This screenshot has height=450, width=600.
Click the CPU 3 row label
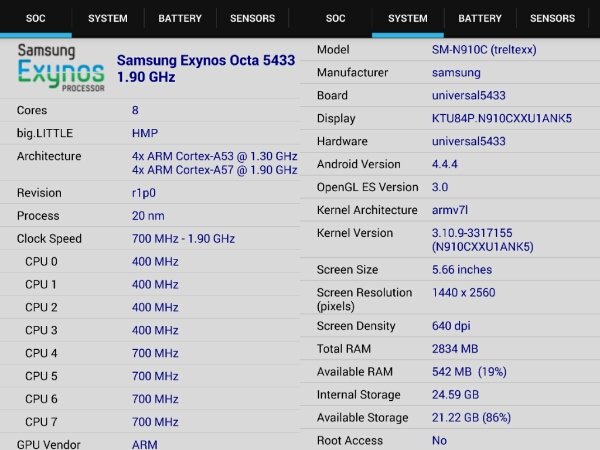tap(41, 330)
